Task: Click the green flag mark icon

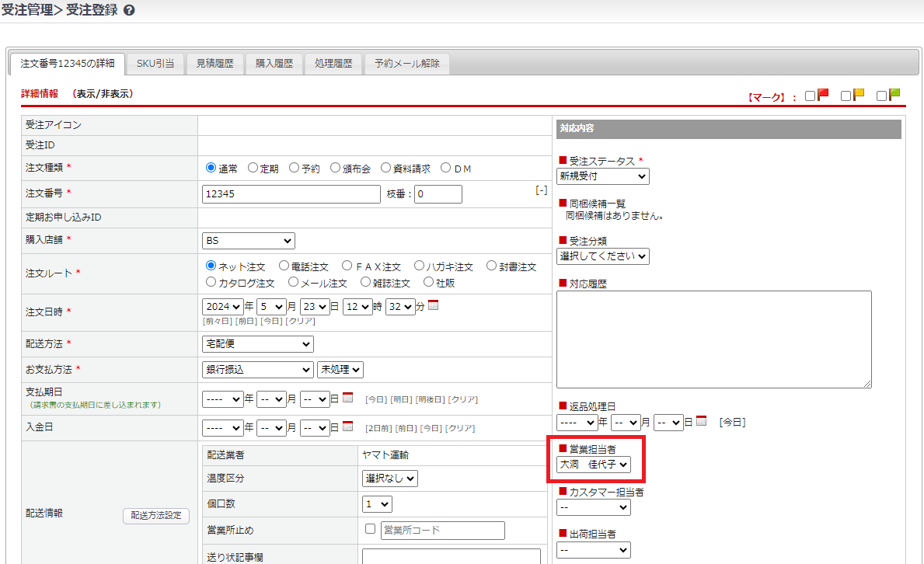Action: [894, 95]
